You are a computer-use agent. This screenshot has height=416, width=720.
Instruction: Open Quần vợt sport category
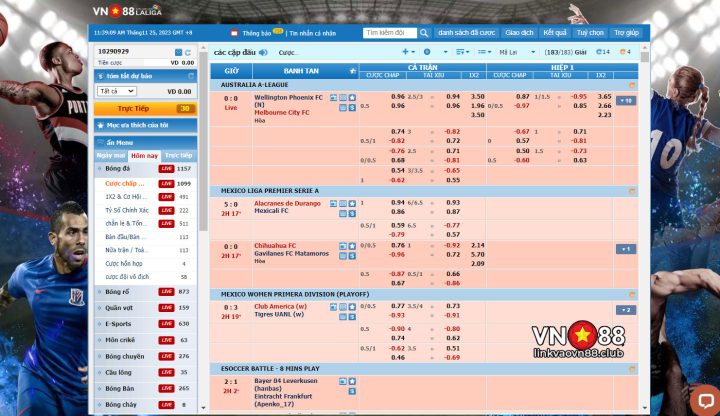pyautogui.click(x=146, y=308)
